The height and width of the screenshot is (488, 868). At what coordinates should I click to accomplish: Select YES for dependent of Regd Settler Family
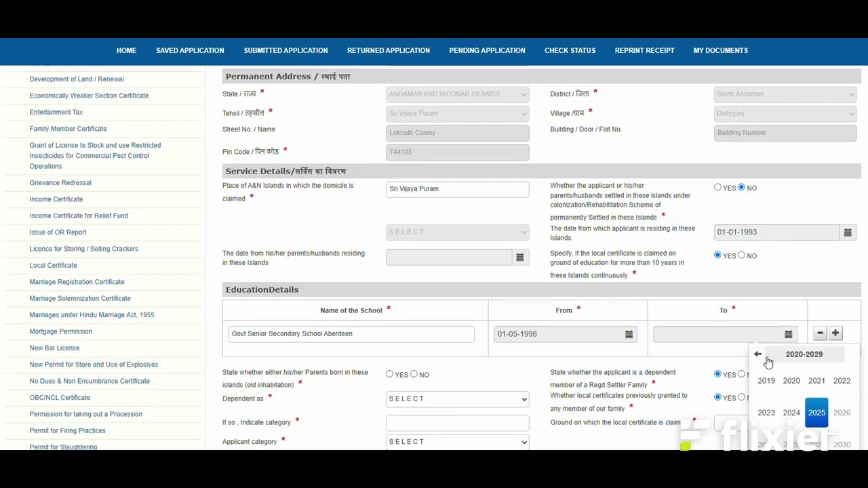point(717,373)
